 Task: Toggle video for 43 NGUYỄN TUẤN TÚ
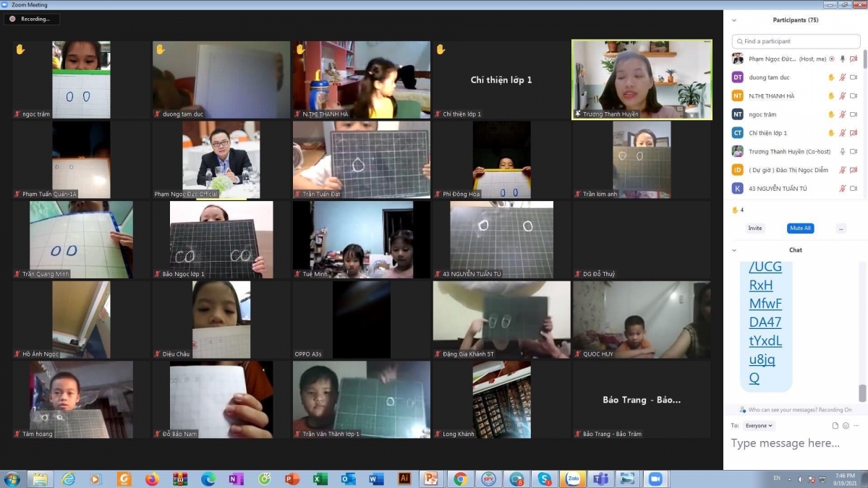(854, 189)
